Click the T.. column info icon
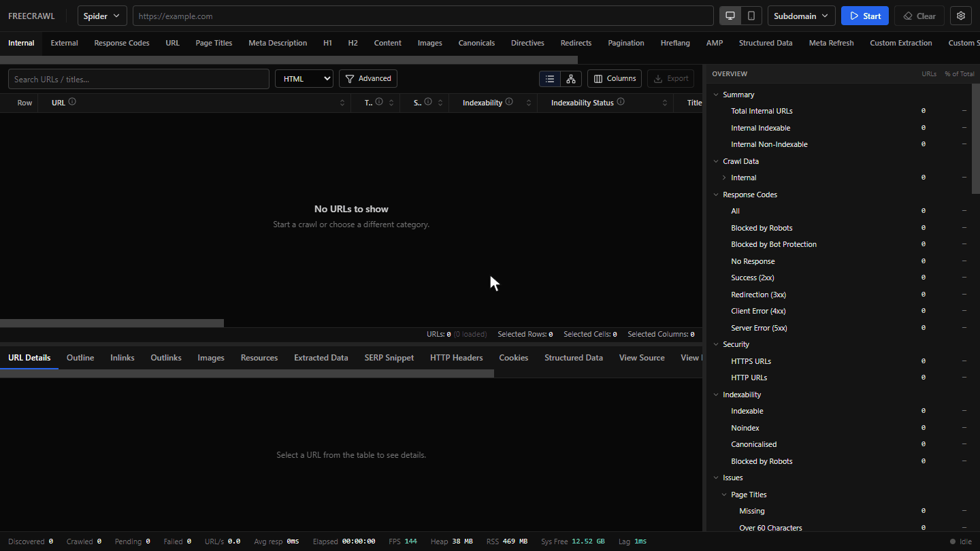Viewport: 980px width, 551px height. [379, 102]
